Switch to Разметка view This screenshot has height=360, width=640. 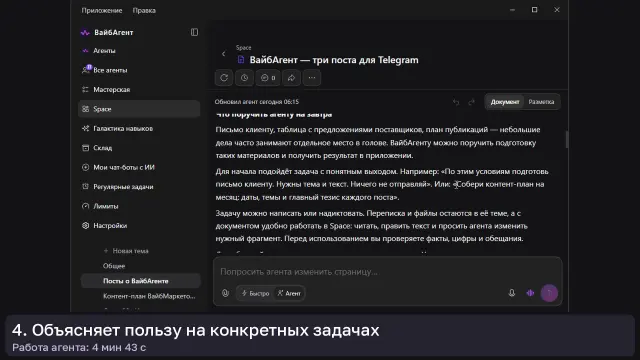541,102
